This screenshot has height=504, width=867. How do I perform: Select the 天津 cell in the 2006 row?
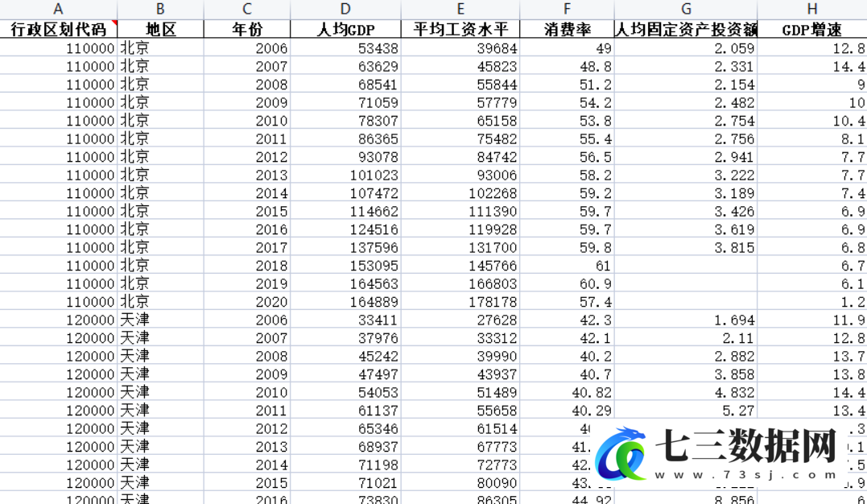(x=160, y=320)
